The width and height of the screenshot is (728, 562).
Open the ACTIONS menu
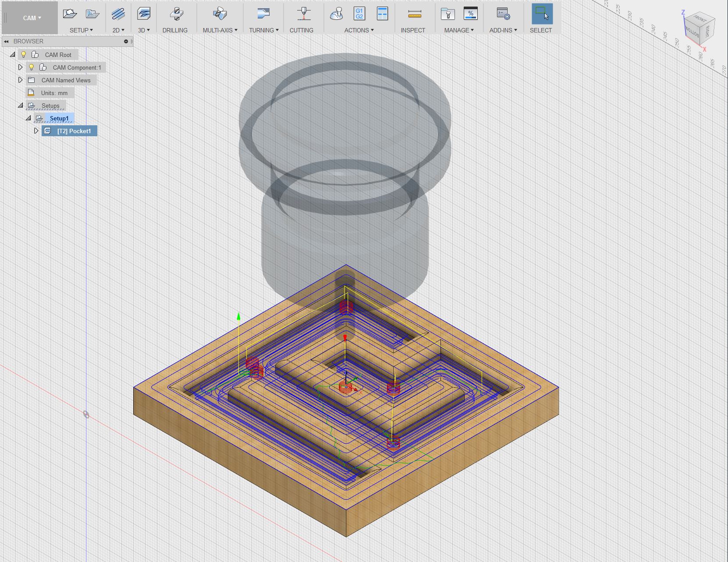pos(359,30)
